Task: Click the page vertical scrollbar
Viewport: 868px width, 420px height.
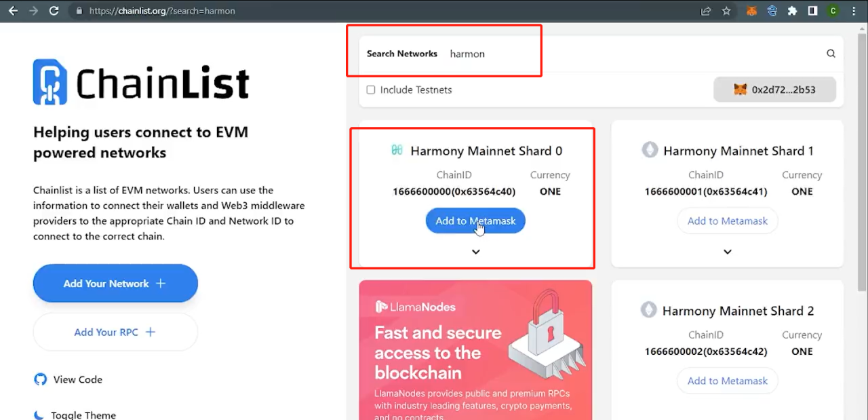Action: click(862, 163)
